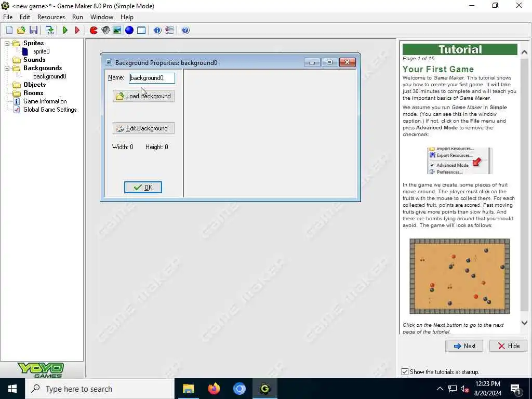Select background0 in the resource tree

pyautogui.click(x=49, y=76)
